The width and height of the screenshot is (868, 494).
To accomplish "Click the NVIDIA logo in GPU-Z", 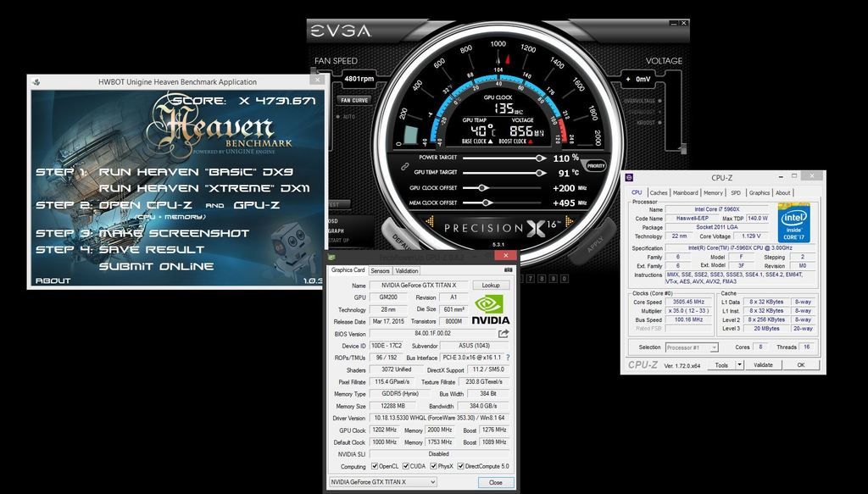I will click(490, 309).
